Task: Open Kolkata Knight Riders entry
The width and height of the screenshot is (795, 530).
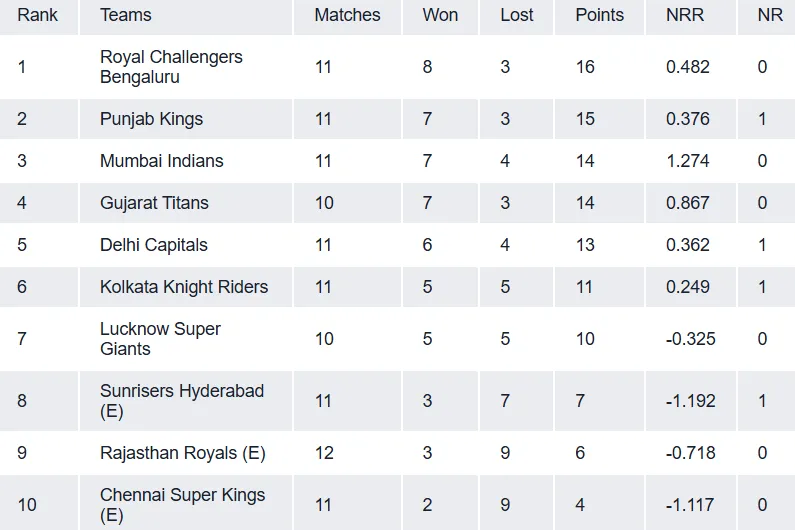Action: click(184, 287)
